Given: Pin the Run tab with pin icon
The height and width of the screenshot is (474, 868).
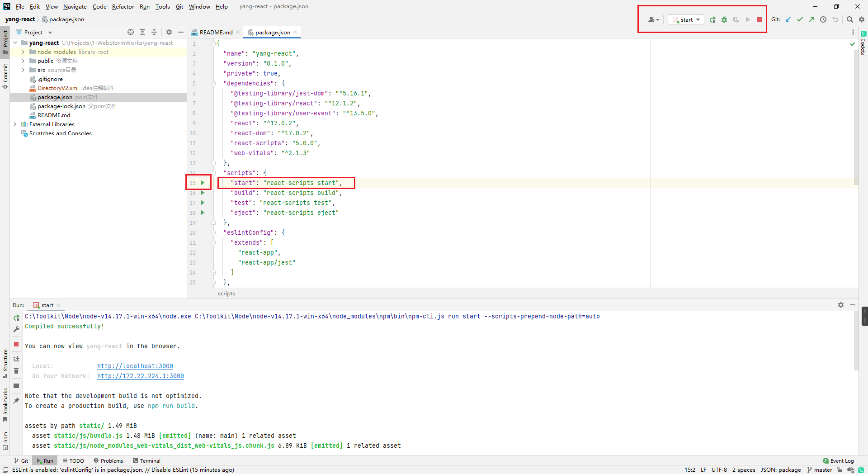Looking at the screenshot, I should point(16,401).
